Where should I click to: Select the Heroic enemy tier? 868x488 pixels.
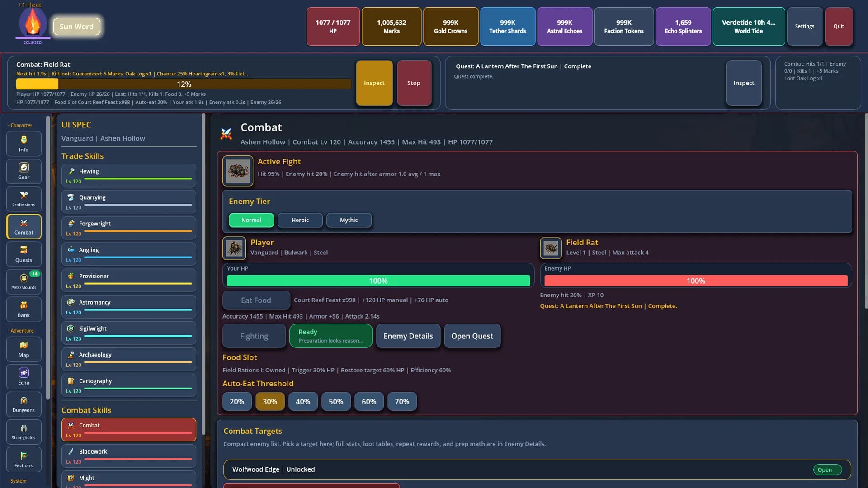[300, 220]
